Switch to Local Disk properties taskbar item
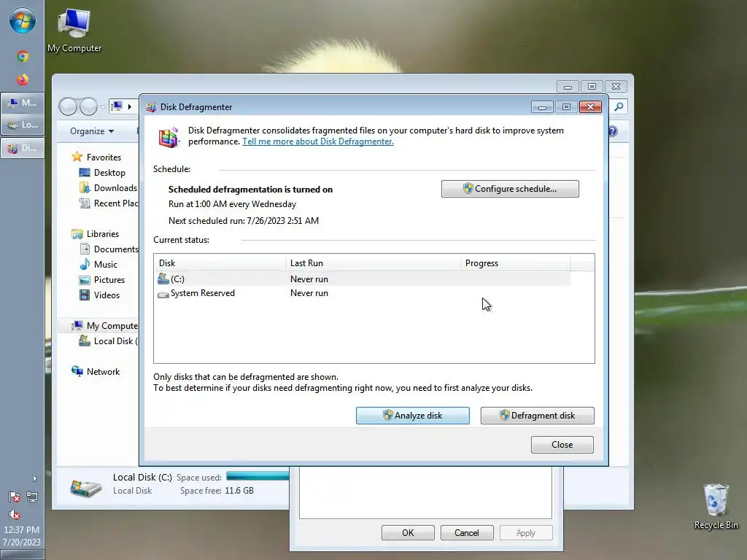This screenshot has width=747, height=560. (23, 125)
